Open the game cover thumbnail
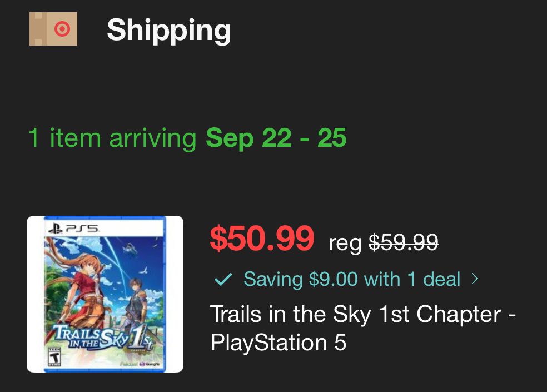 point(105,294)
